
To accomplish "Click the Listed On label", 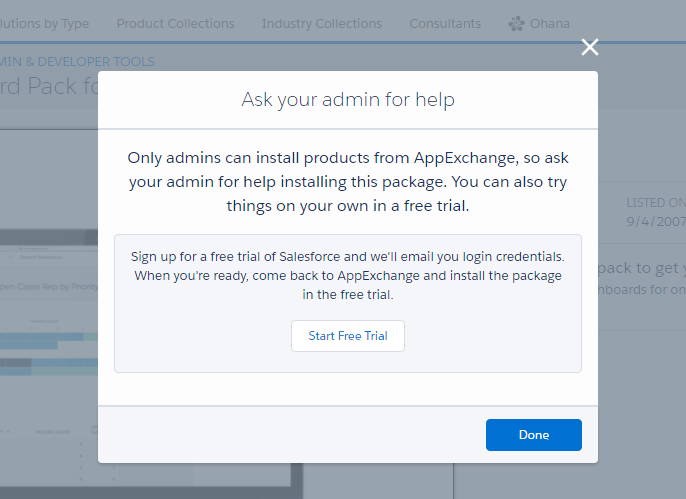I will click(655, 202).
